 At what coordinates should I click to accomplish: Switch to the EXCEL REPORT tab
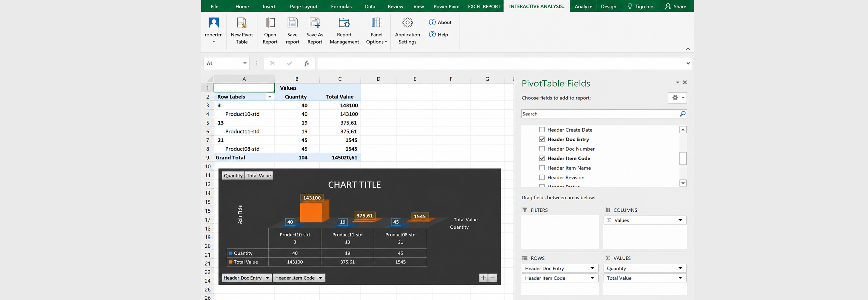pyautogui.click(x=484, y=6)
